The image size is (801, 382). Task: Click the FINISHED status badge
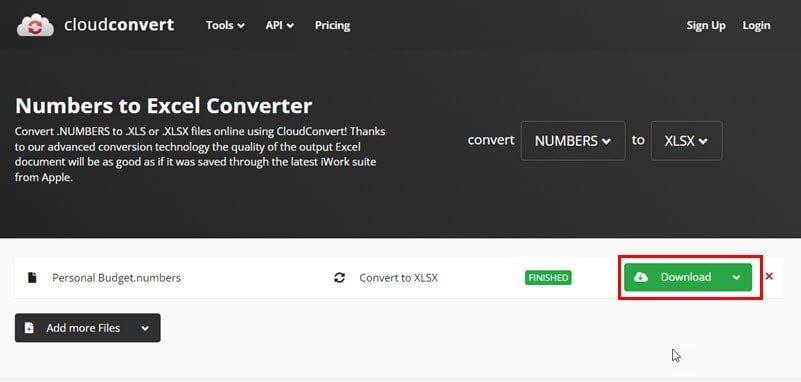548,278
